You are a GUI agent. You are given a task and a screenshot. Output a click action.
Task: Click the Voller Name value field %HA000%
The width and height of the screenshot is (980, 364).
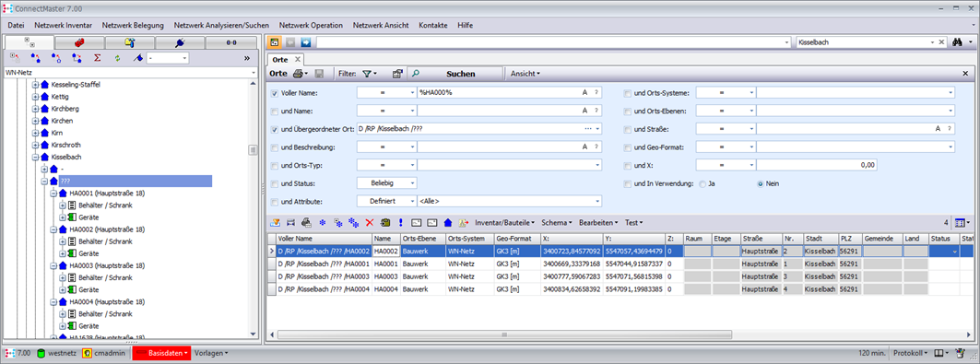click(510, 92)
